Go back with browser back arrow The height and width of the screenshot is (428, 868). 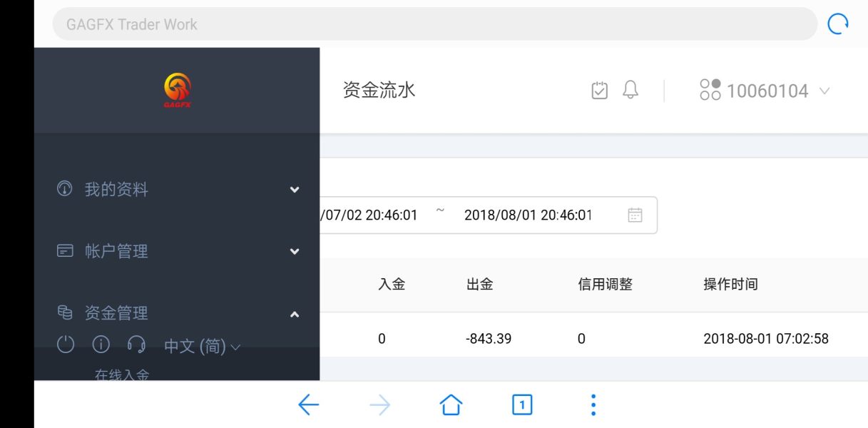point(308,405)
